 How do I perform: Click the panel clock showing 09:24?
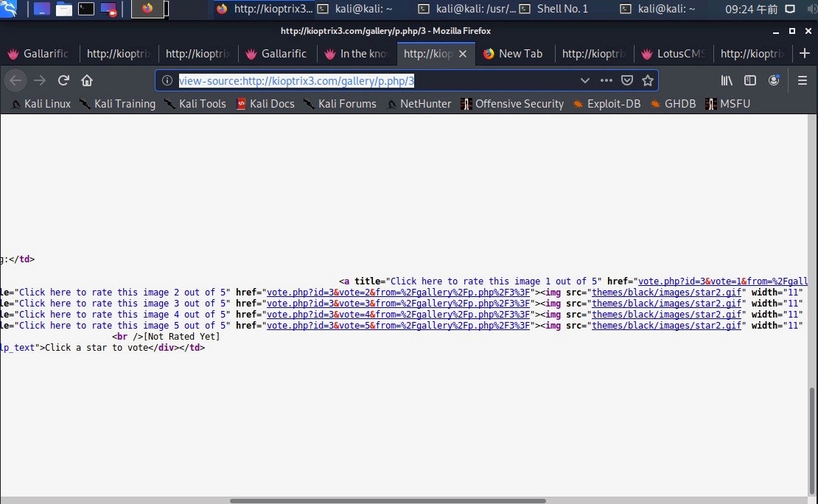[751, 9]
